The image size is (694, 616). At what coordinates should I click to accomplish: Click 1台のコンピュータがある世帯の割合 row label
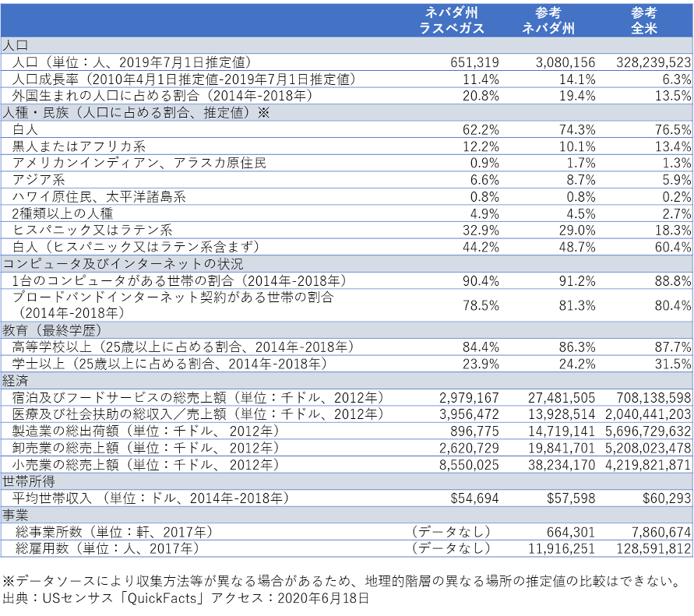pos(179,280)
